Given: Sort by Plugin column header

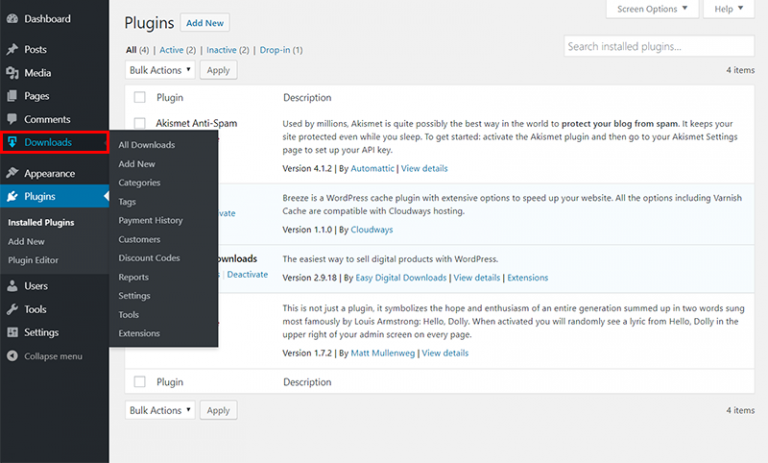Looking at the screenshot, I should [169, 97].
